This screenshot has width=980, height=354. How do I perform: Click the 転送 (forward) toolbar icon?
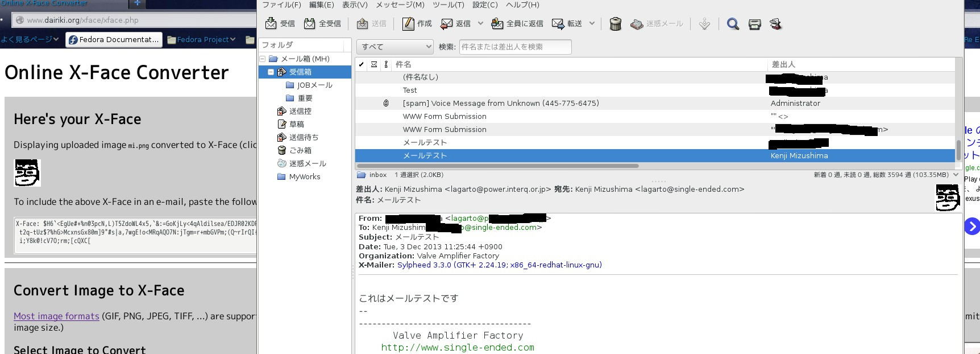[x=558, y=23]
